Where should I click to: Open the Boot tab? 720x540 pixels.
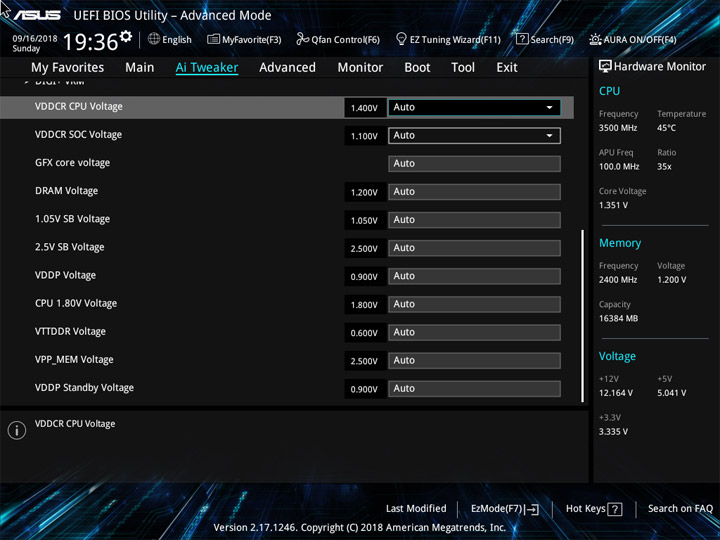point(417,68)
